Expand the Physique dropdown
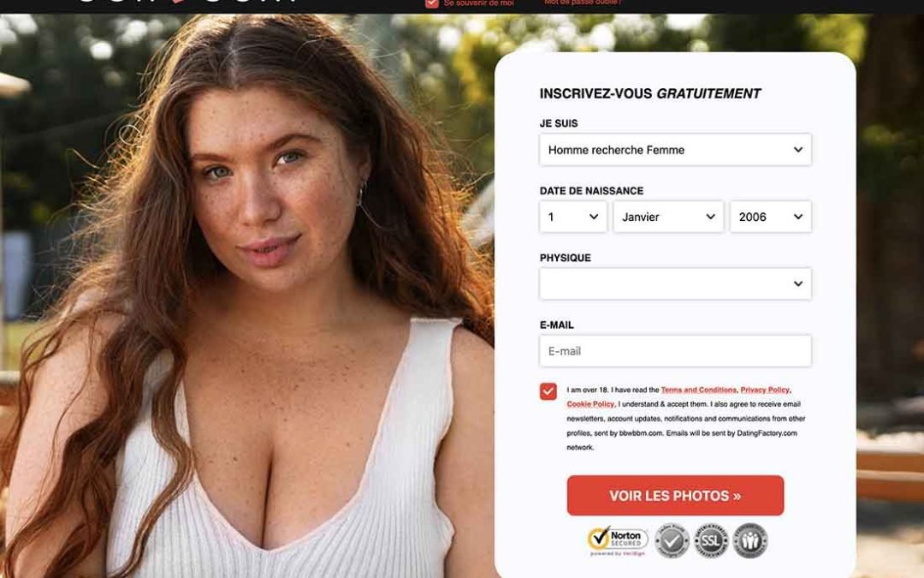The width and height of the screenshot is (924, 578). tap(675, 283)
